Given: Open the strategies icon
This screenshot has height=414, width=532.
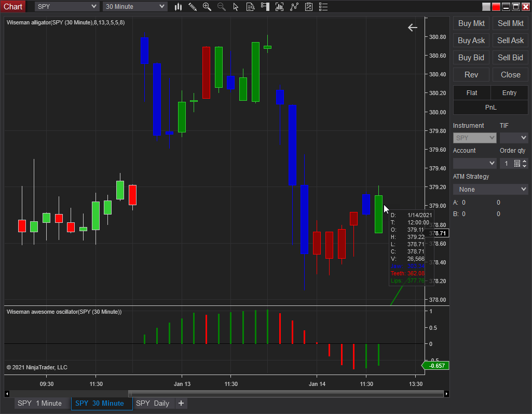Looking at the screenshot, I should (309, 6).
